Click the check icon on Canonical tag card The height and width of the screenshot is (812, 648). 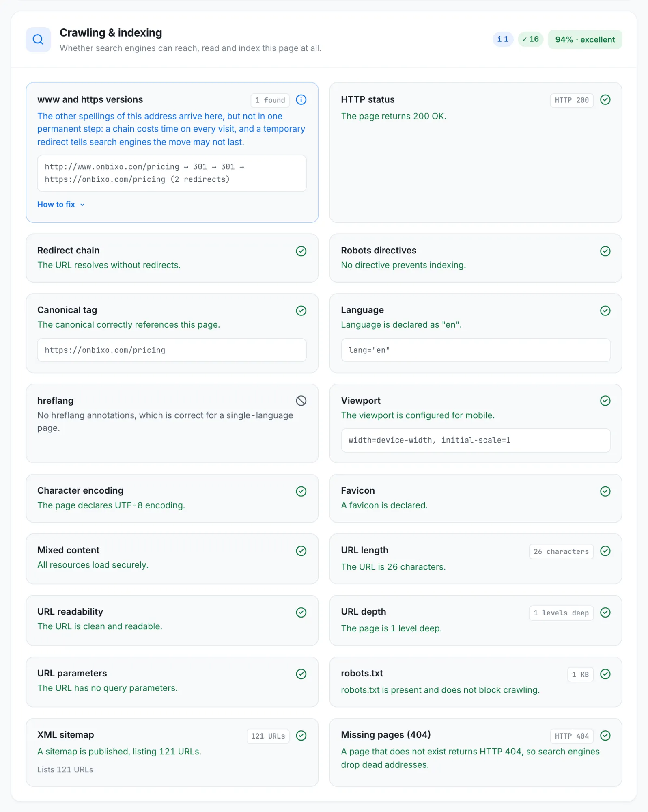[x=301, y=311]
